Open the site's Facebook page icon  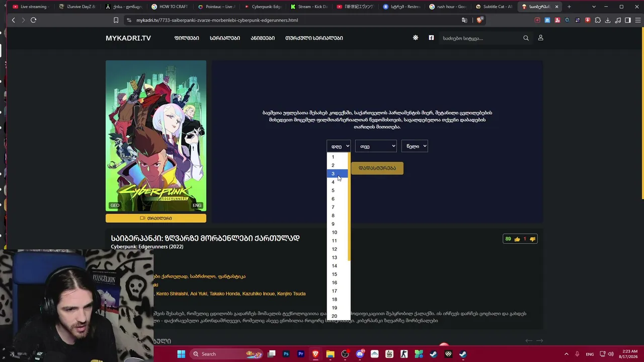431,38
